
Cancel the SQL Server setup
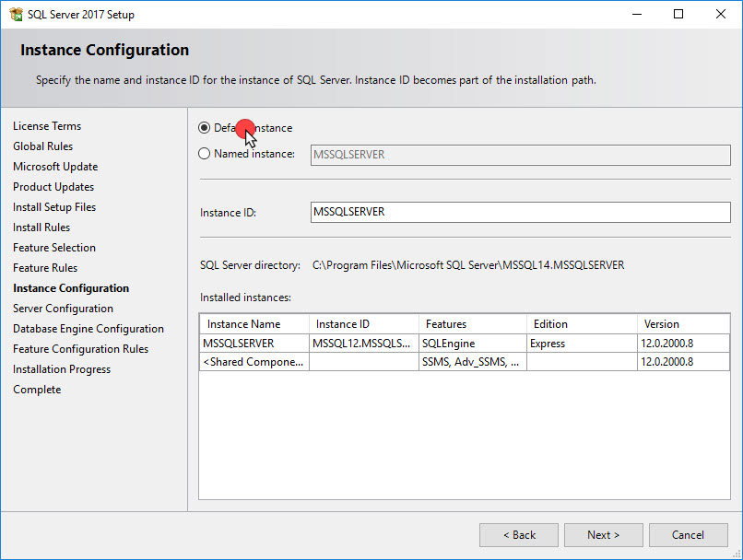688,535
